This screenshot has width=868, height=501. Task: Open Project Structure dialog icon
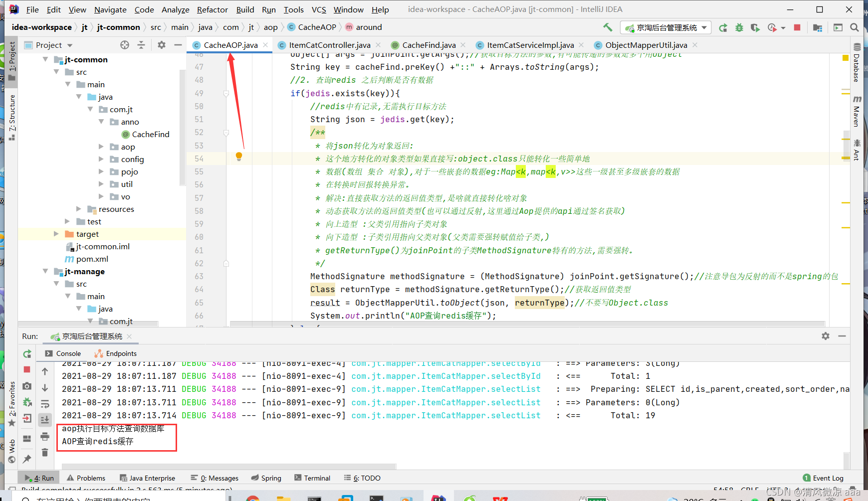coord(817,28)
